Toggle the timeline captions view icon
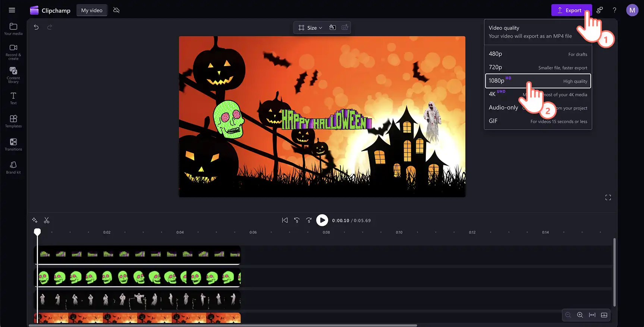644x327 pixels. (604, 315)
